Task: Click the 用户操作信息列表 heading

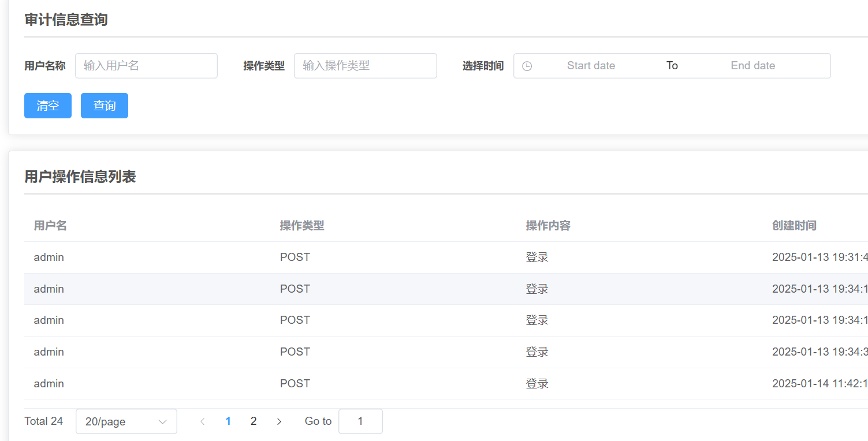Action: pyautogui.click(x=80, y=177)
